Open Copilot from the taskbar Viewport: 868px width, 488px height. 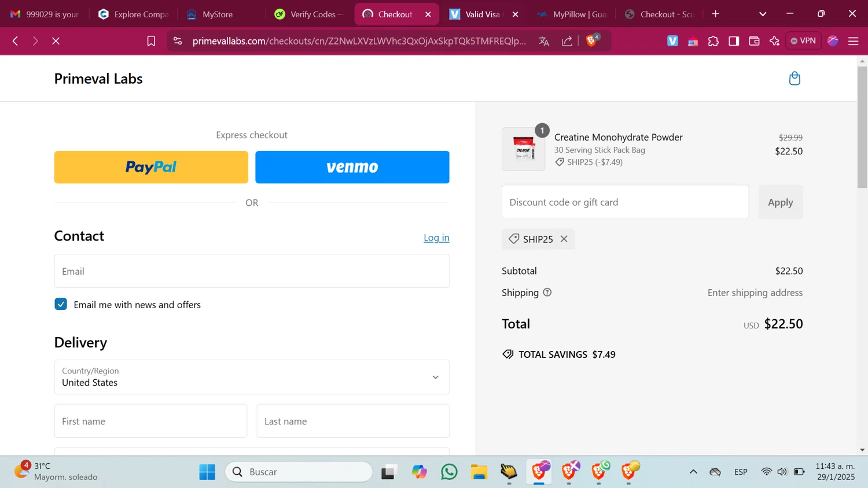(x=419, y=472)
